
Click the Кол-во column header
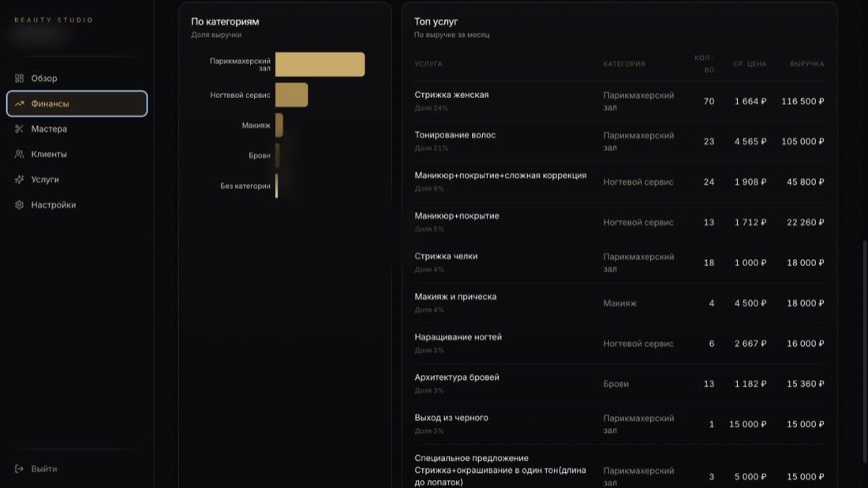(x=704, y=64)
